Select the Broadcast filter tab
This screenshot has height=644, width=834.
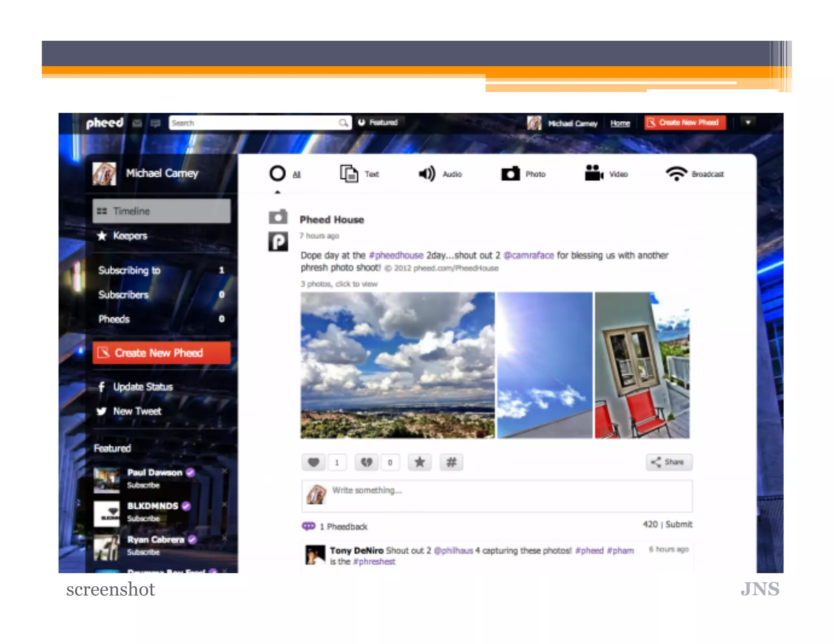coord(694,174)
